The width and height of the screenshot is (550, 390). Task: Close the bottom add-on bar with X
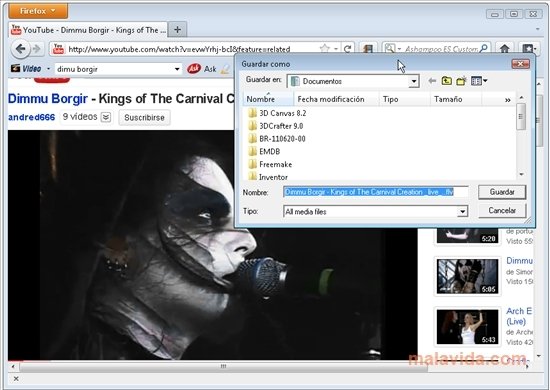tap(16, 379)
